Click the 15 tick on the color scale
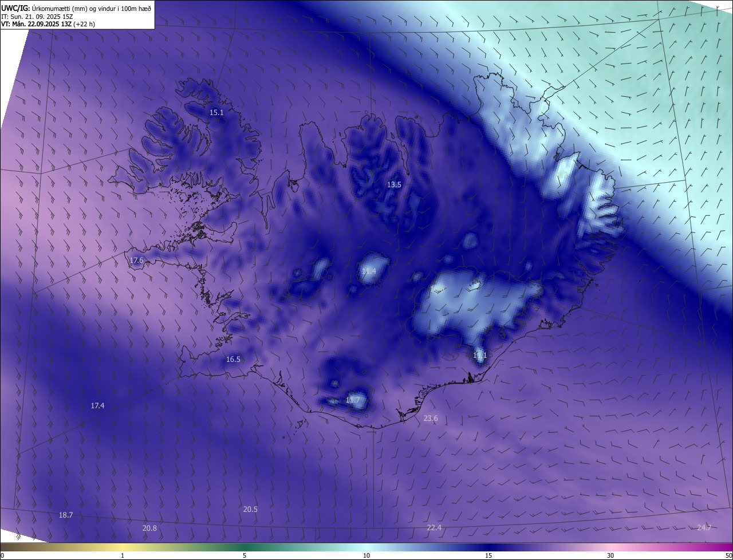 488,555
